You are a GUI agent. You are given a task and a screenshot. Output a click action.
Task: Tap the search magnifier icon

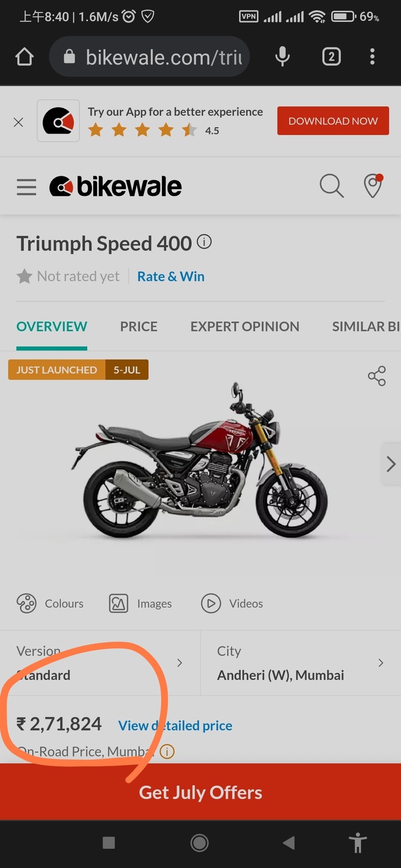pos(331,186)
